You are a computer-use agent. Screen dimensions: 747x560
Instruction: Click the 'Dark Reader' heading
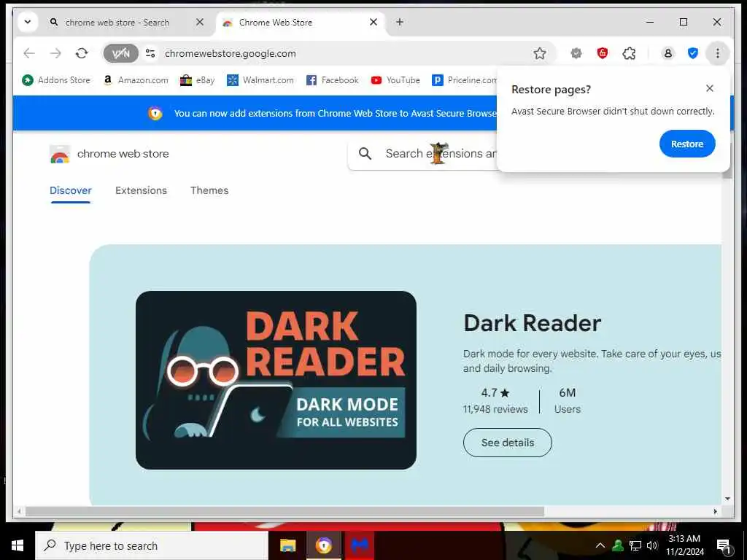pyautogui.click(x=532, y=323)
